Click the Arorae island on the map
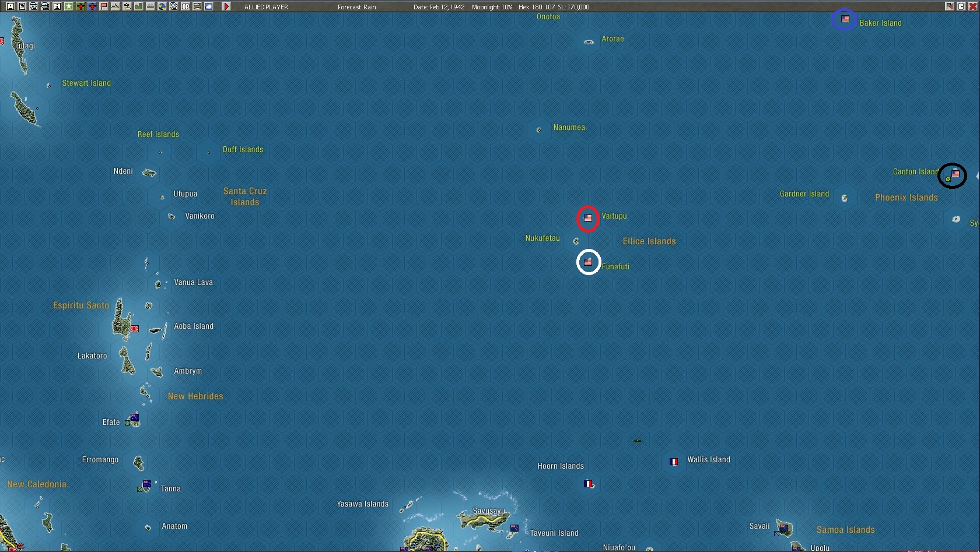Viewport: 980px width, 552px height. [x=589, y=41]
